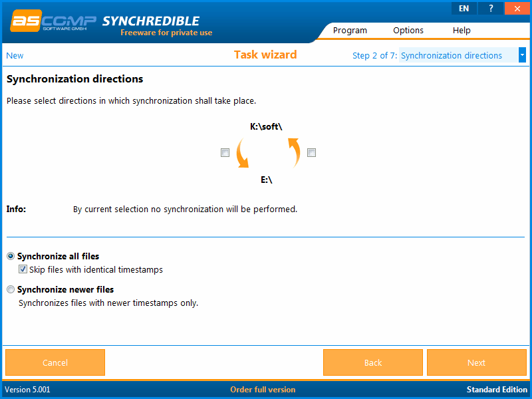Click the Synchronization directions bold heading
Screen dimensions: 532x399
(74, 79)
